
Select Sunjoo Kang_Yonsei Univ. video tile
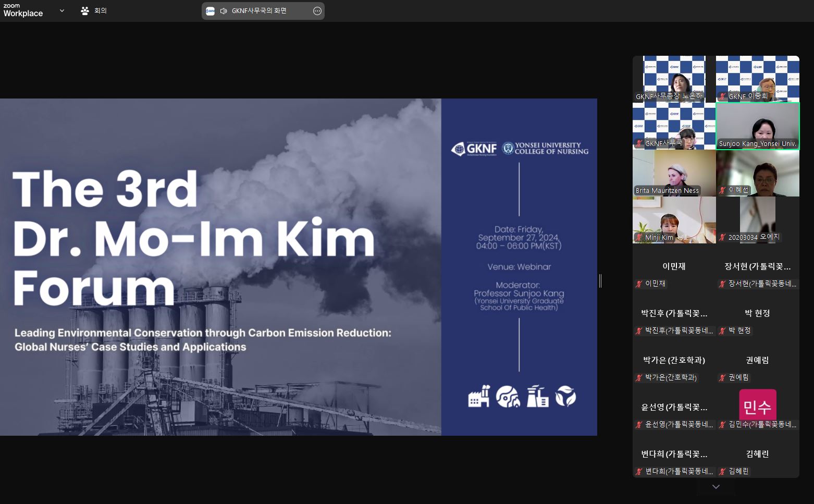(x=757, y=126)
